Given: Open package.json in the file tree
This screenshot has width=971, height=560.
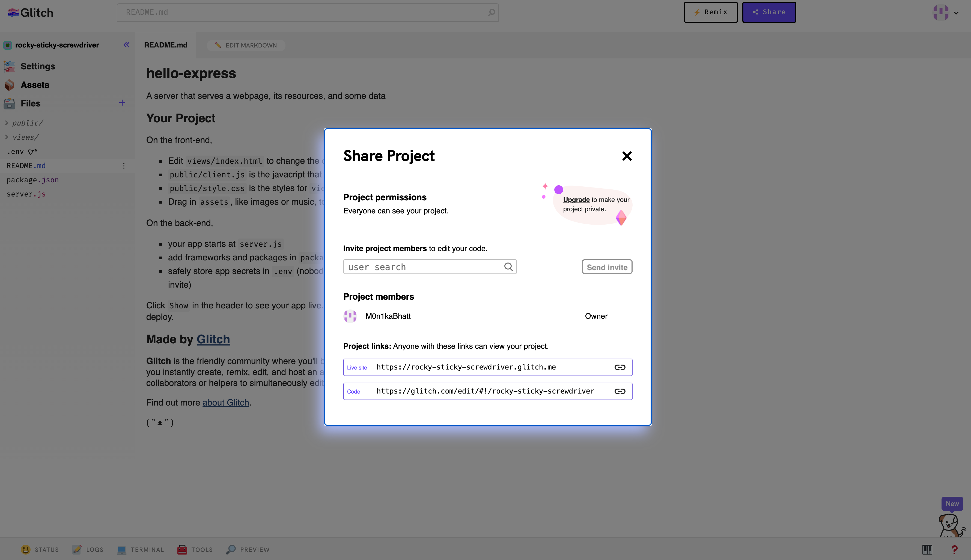Looking at the screenshot, I should [x=33, y=180].
